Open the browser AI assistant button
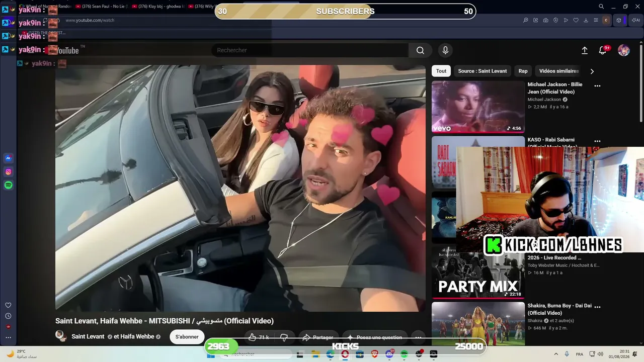This screenshot has height=362, width=644. pyautogui.click(x=636, y=20)
